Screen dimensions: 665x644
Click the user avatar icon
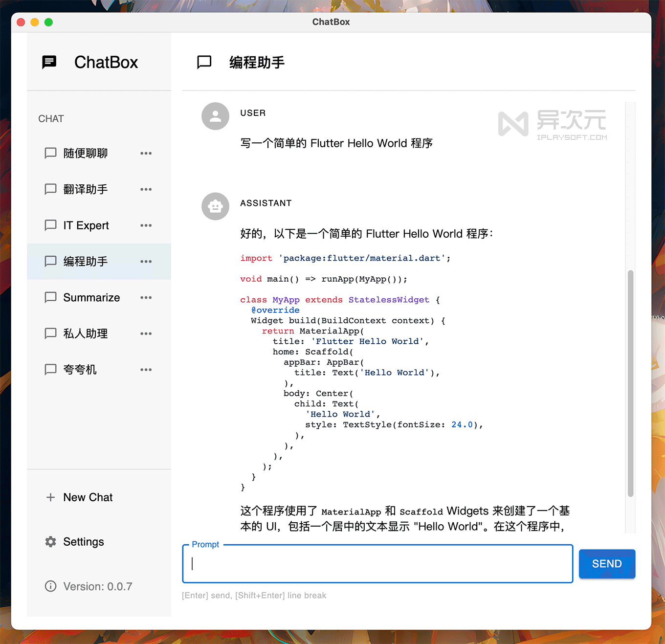click(x=215, y=116)
